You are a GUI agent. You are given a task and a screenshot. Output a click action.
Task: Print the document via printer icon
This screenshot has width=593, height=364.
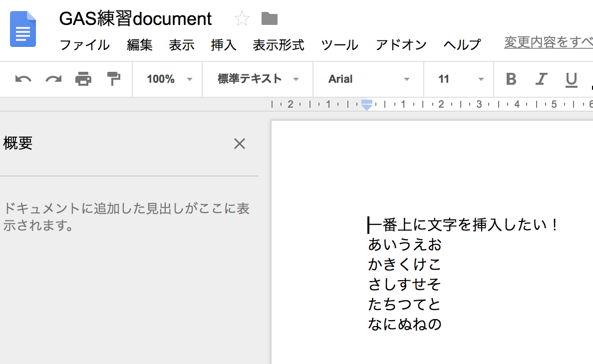coord(83,79)
